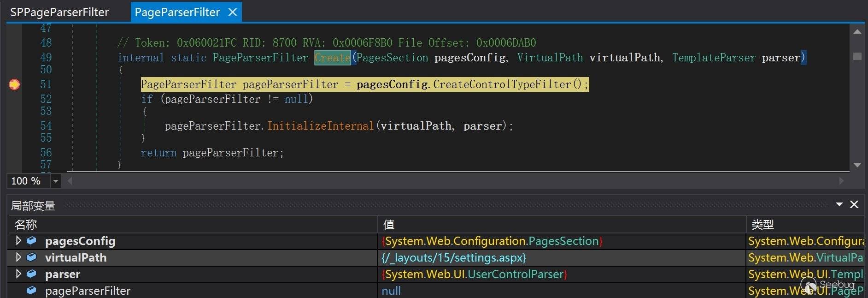Switch to the SPPageParserFilter tab

point(59,12)
